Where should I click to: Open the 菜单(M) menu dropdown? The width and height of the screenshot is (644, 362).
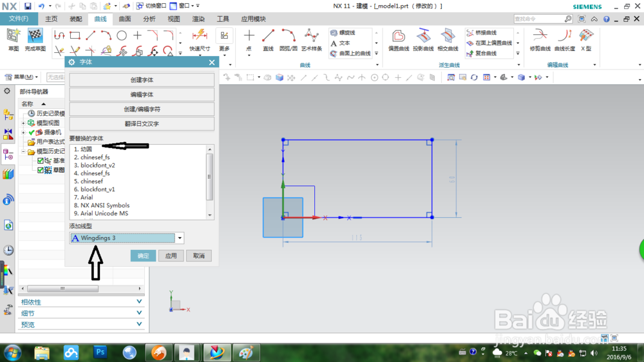point(21,77)
